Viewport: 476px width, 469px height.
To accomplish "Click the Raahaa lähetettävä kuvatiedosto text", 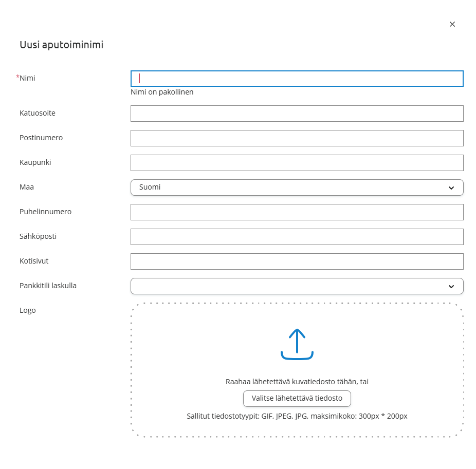I will coord(297,382).
